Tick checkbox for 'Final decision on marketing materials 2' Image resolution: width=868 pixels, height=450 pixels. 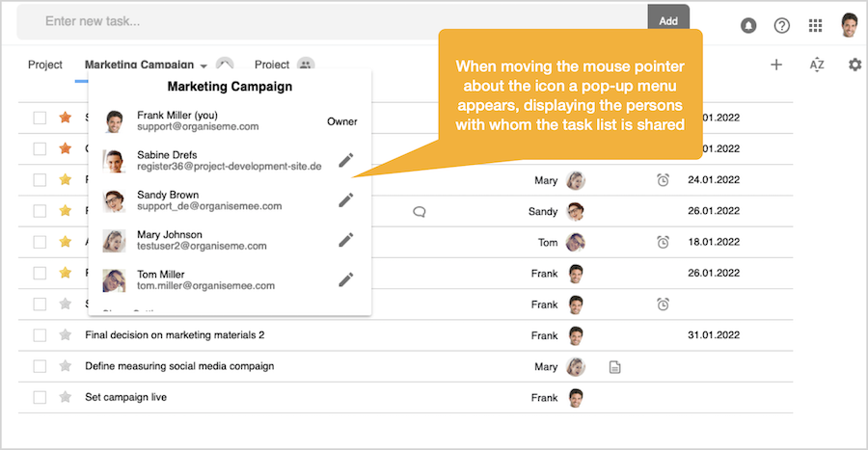(x=40, y=335)
